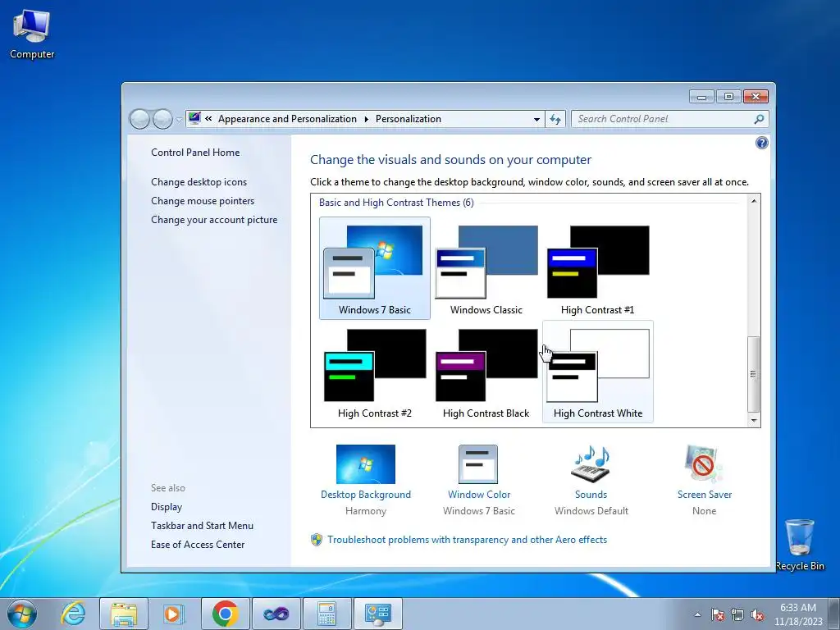Click the muted volume tray icon
840x630 pixels.
757,614
